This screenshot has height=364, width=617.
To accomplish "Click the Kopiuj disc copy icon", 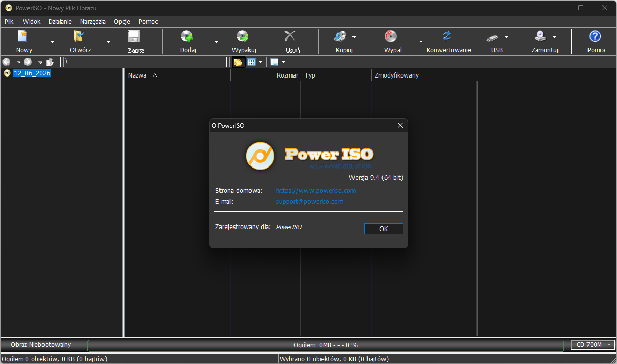I will pyautogui.click(x=340, y=36).
